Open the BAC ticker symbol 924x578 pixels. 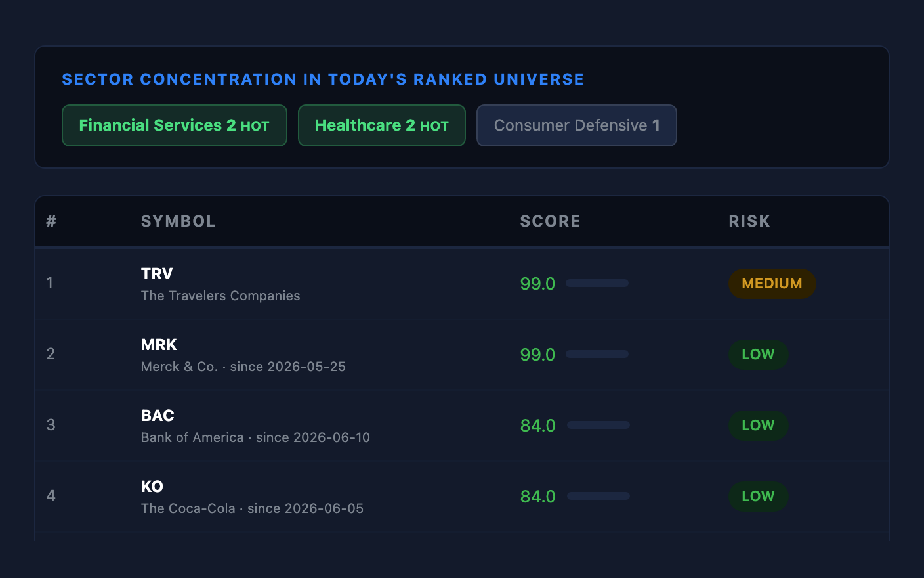click(x=157, y=416)
